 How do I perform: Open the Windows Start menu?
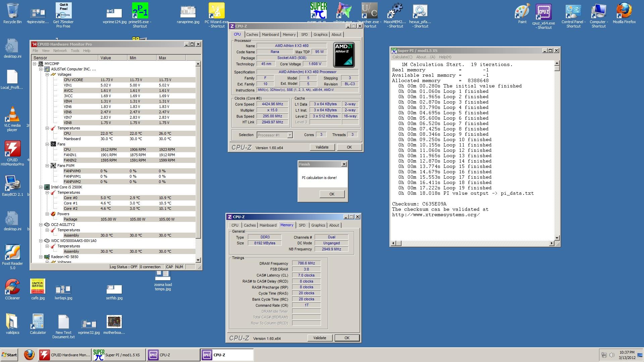tap(9, 355)
